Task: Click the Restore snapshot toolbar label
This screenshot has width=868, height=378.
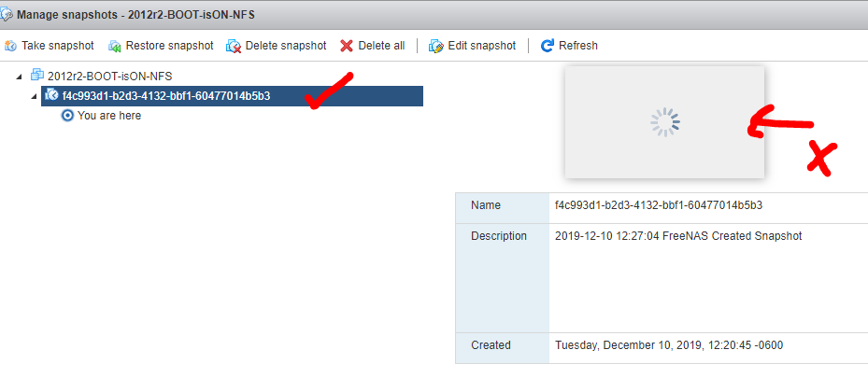Action: click(x=169, y=46)
